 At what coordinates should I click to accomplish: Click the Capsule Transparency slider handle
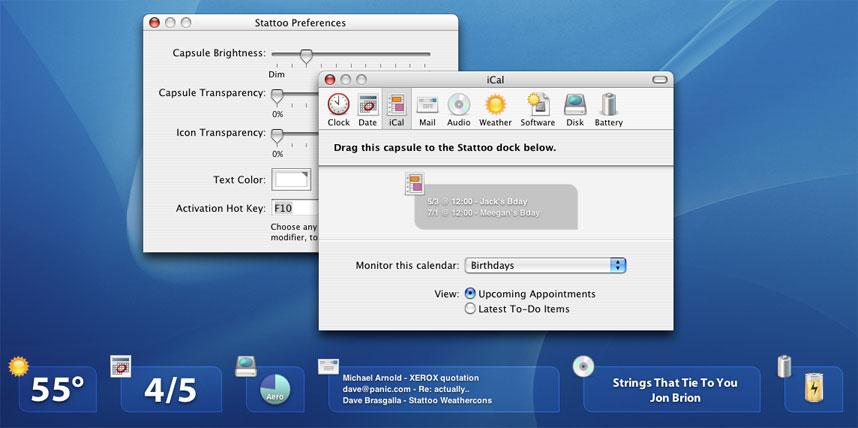[x=277, y=95]
